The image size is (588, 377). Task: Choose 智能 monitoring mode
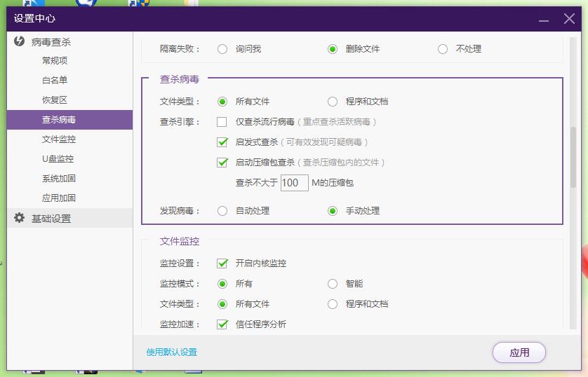[333, 284]
